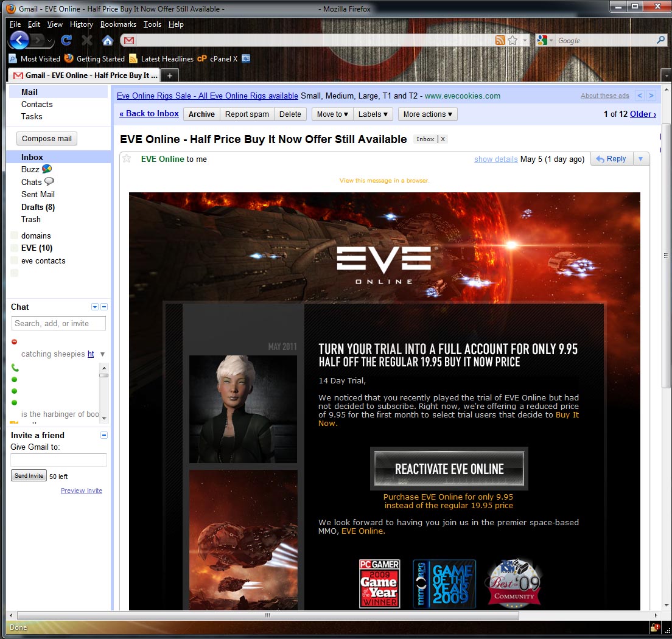Show previous ad with left arrow
The width and height of the screenshot is (672, 639).
(639, 96)
